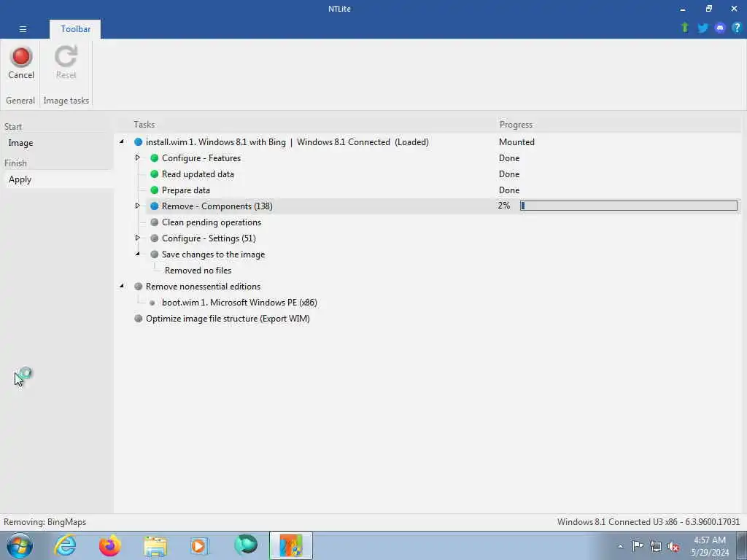
Task: Select the install.wim Windows 8.1 with Bing row
Action: [x=287, y=142]
